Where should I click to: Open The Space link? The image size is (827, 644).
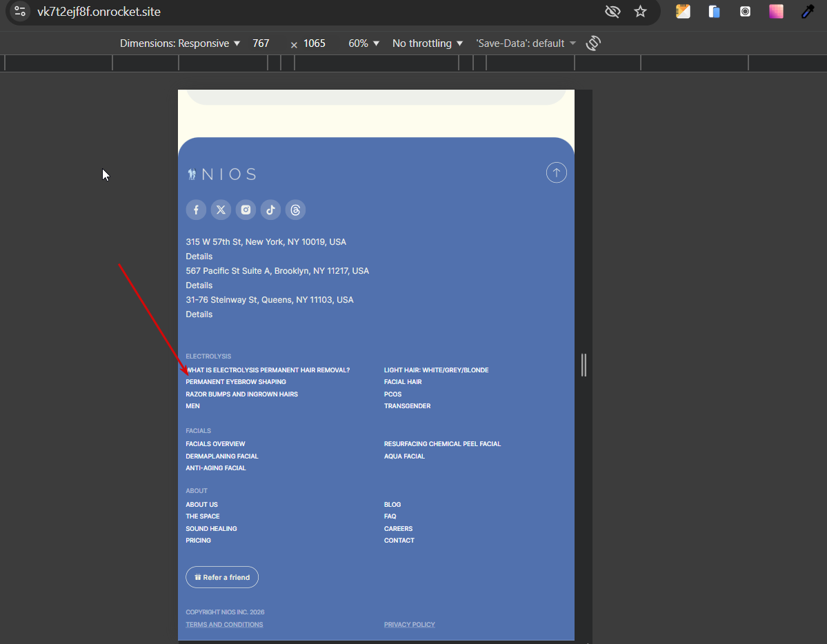[x=203, y=516]
